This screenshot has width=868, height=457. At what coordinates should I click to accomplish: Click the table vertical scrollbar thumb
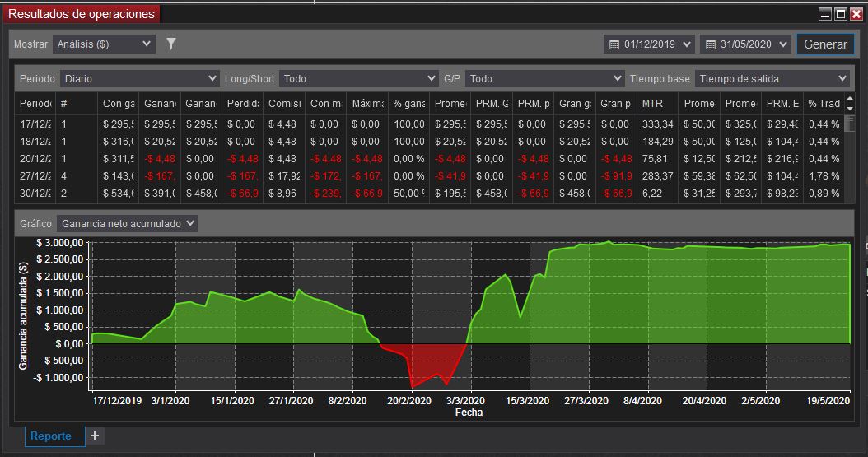click(850, 123)
